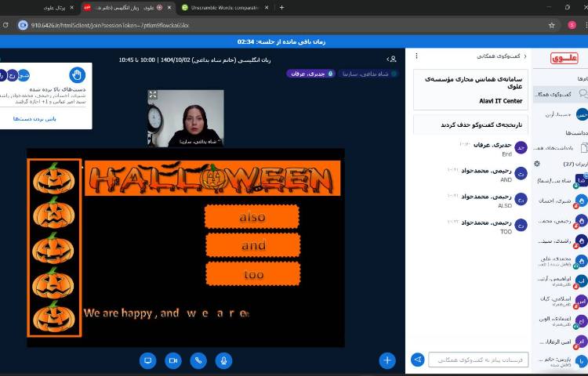Viewport: 588px width, 376px height.
Task: Type in the public chat message field
Action: (x=478, y=360)
